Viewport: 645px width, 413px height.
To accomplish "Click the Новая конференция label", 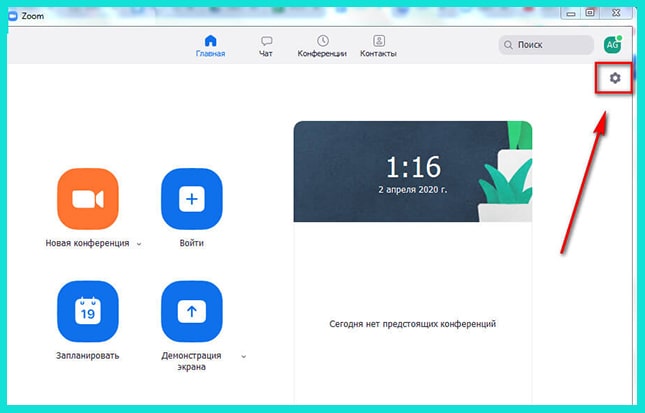I will coord(87,243).
